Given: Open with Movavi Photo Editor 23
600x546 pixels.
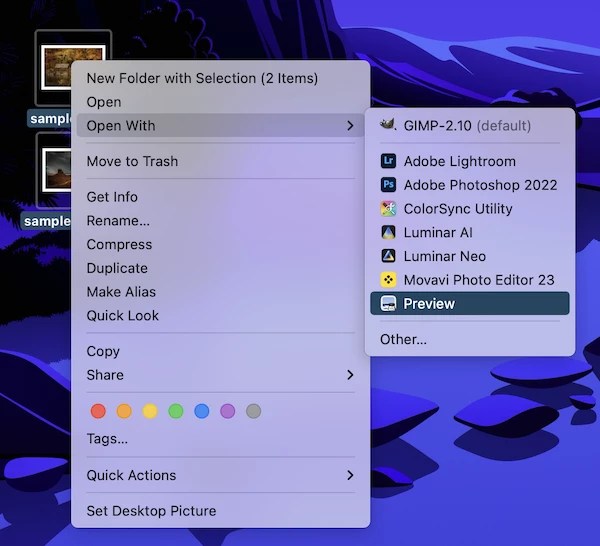Looking at the screenshot, I should pos(470,280).
